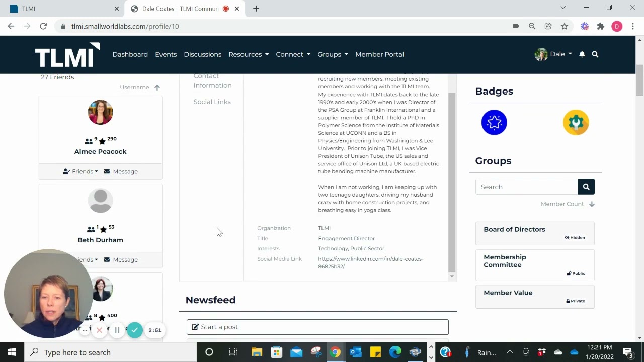This screenshot has height=362, width=644.
Task: Click the Windows Start button
Action: coord(12,352)
